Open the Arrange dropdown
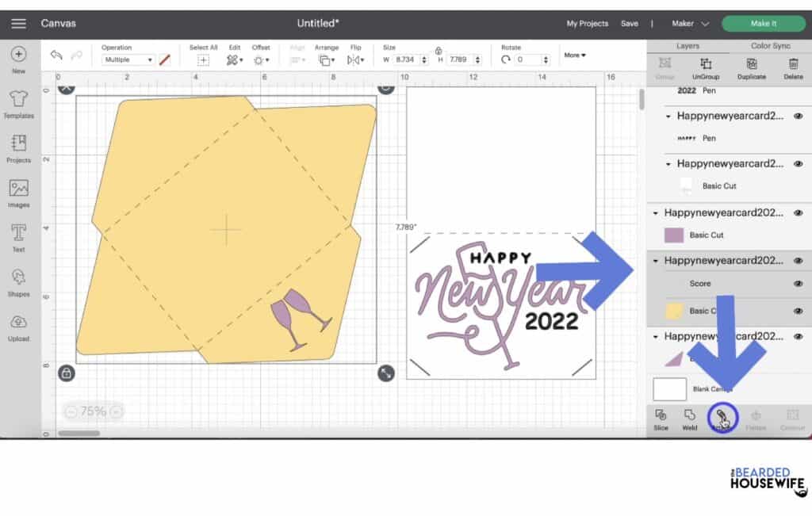 point(327,55)
